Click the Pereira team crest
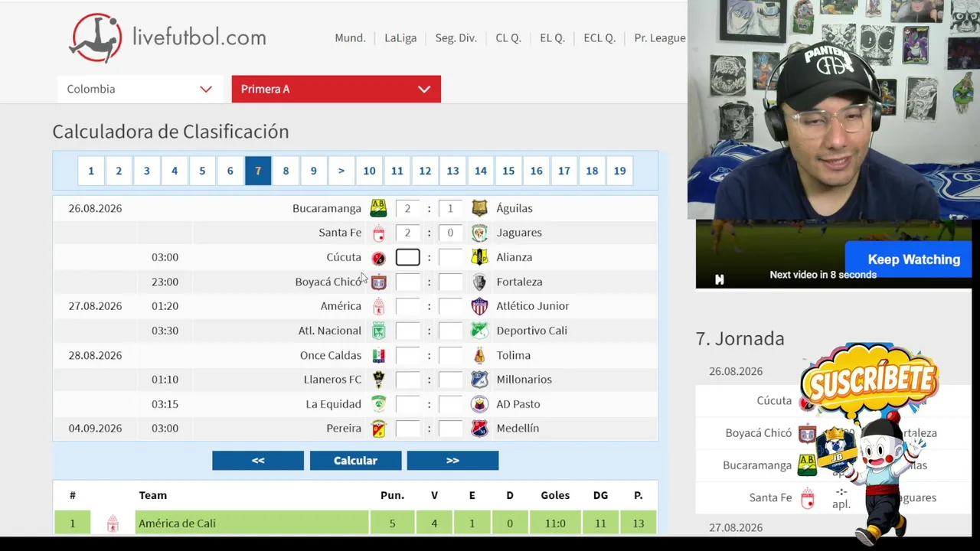The height and width of the screenshot is (551, 980). [x=378, y=429]
